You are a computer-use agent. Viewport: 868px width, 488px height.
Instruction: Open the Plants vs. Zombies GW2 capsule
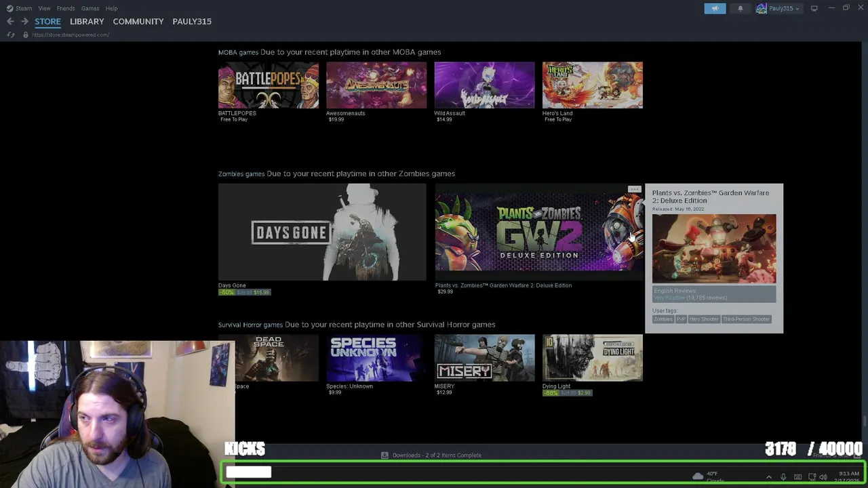pos(539,232)
